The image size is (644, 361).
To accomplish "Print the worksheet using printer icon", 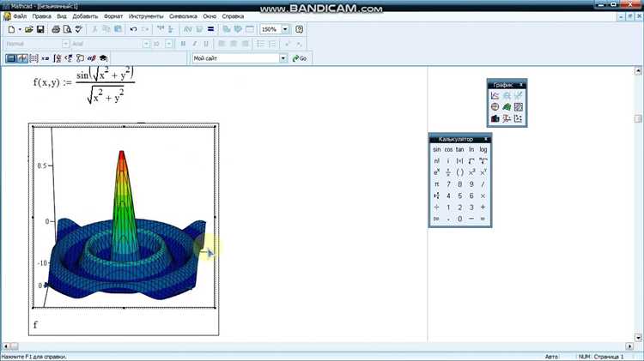I will point(56,29).
